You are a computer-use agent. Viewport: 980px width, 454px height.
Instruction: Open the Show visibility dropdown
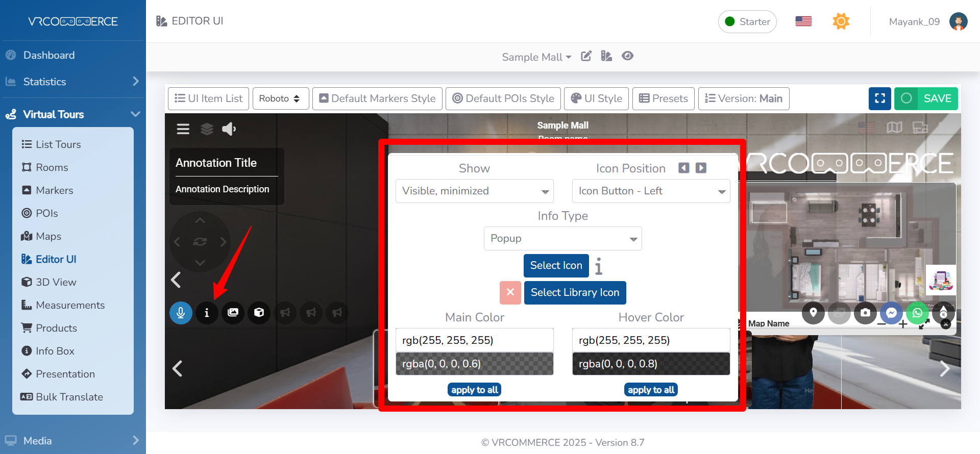[474, 191]
